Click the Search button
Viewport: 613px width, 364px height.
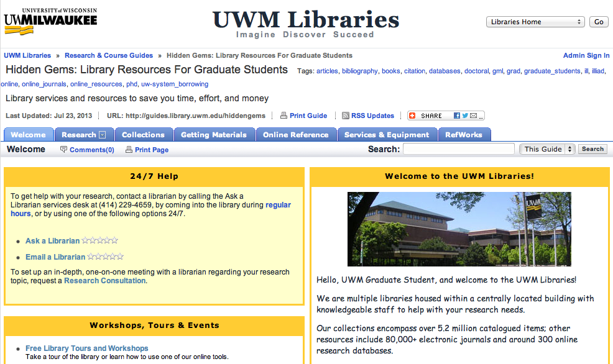592,148
